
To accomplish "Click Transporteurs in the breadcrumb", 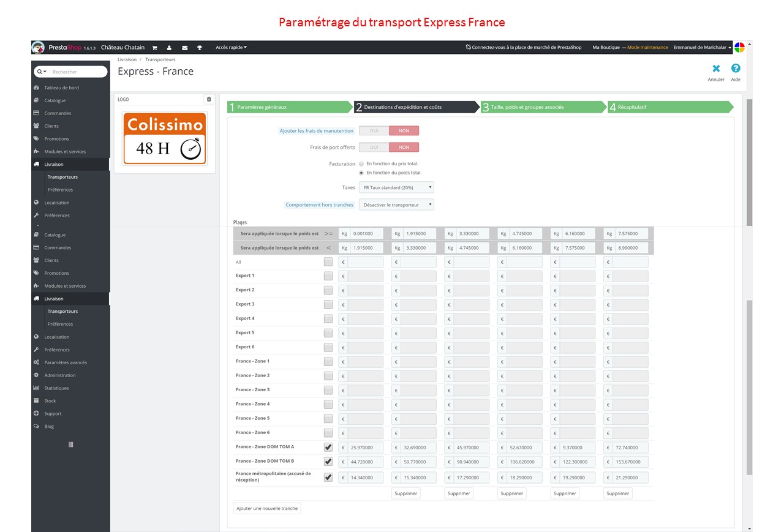I will [x=160, y=59].
